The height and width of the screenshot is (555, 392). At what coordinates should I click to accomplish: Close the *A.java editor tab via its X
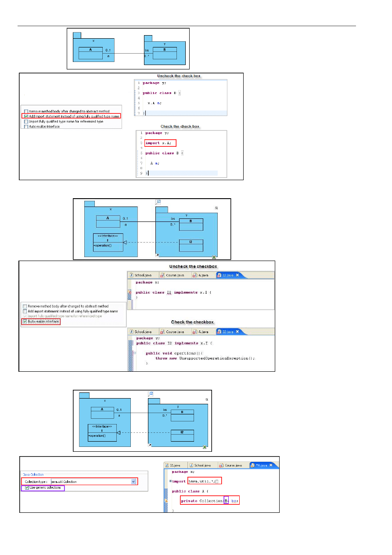pyautogui.click(x=271, y=465)
